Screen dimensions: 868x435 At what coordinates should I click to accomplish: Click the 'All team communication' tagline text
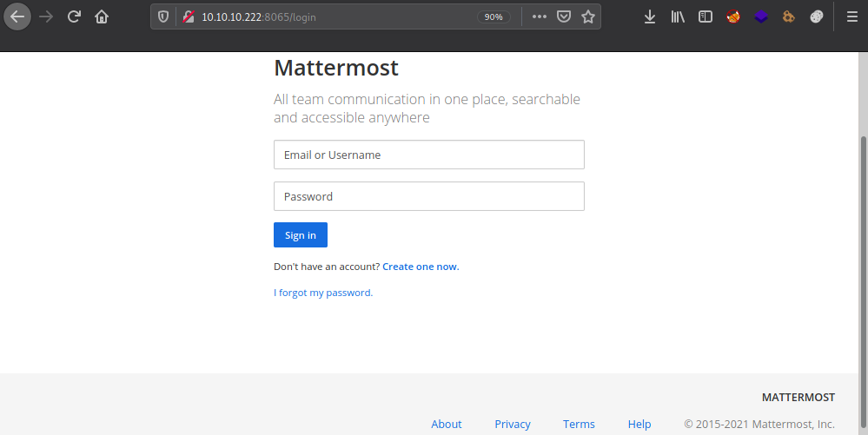tap(427, 109)
